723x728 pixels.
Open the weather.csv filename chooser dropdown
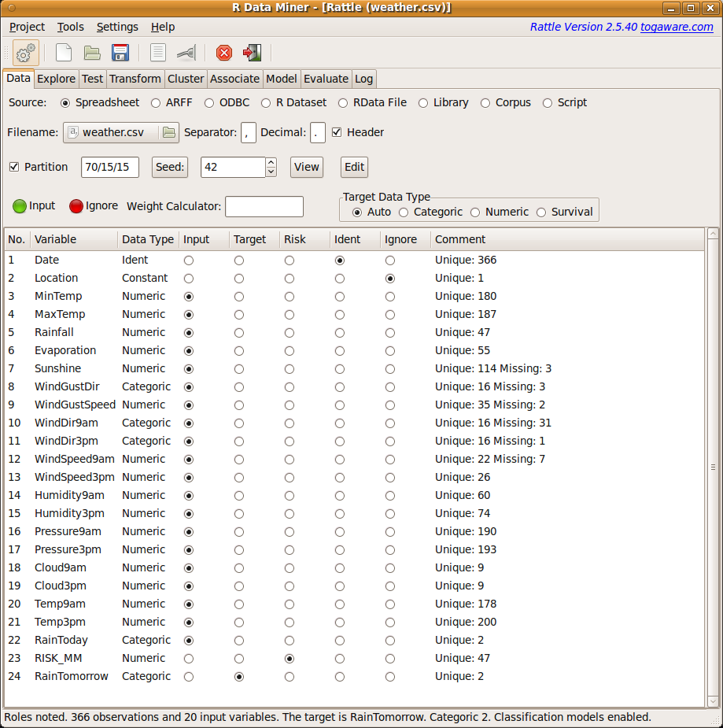click(121, 132)
